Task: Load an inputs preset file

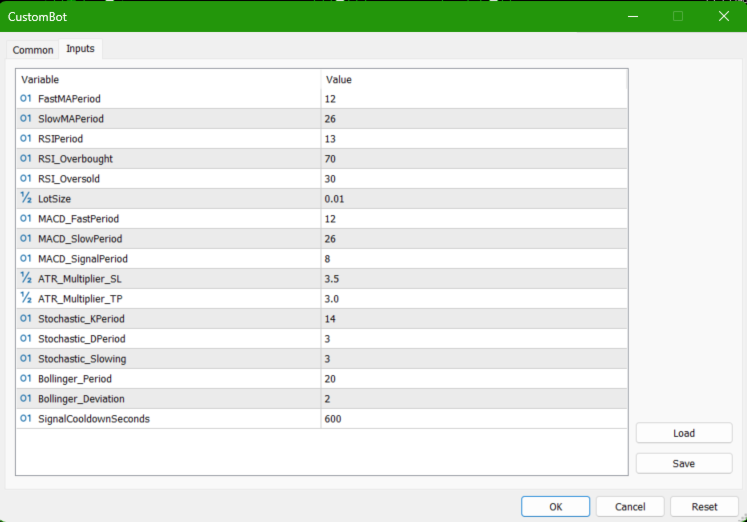Action: (x=684, y=433)
